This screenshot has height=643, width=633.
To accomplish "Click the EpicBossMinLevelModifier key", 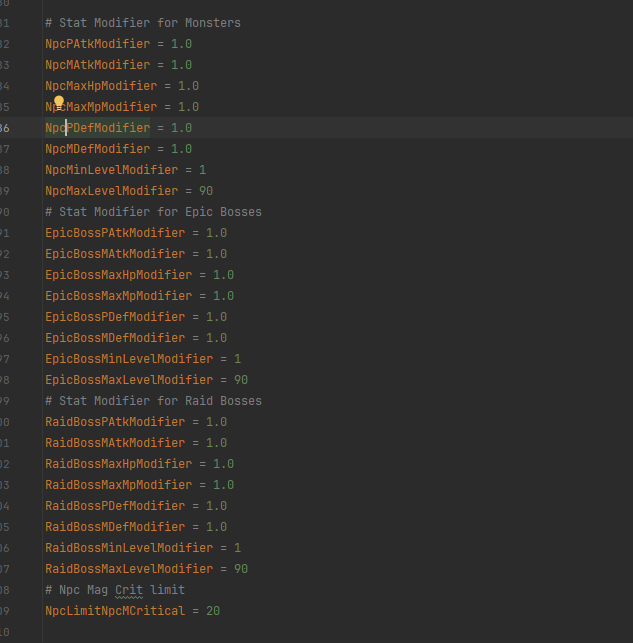I will [129, 359].
